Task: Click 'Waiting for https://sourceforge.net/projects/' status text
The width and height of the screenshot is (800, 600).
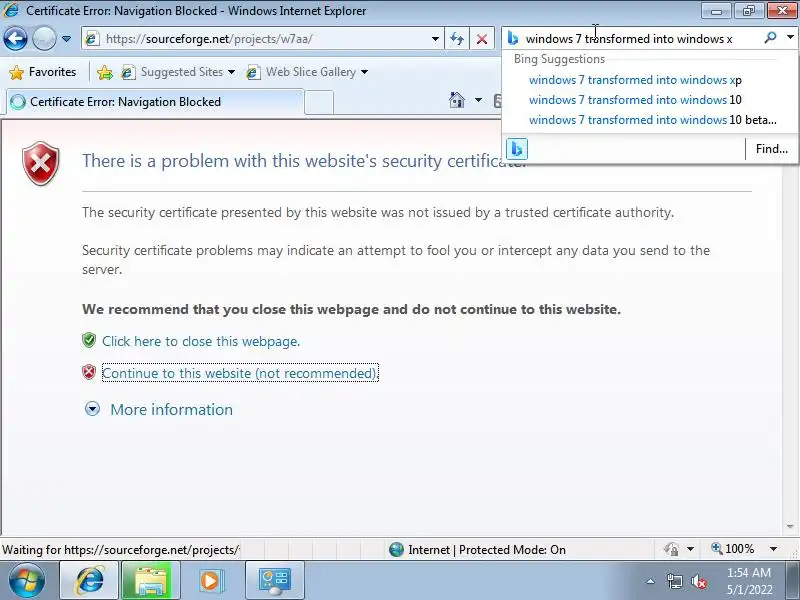Action: pyautogui.click(x=120, y=550)
